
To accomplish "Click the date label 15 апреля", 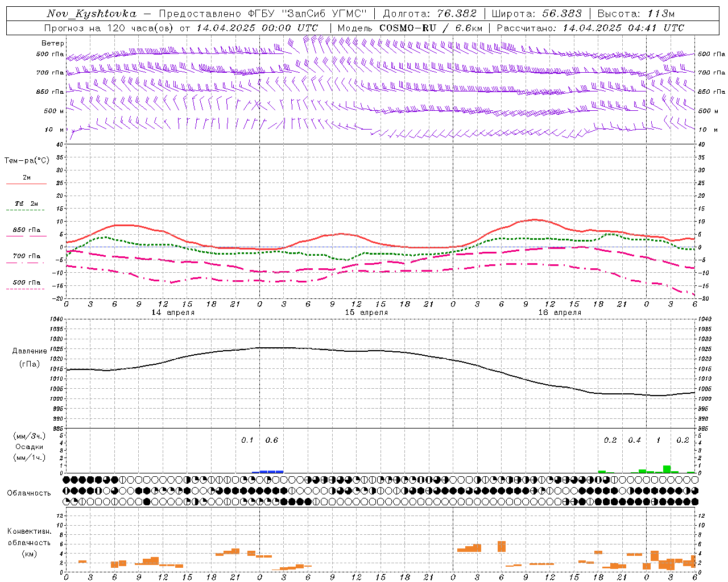I will [x=366, y=313].
